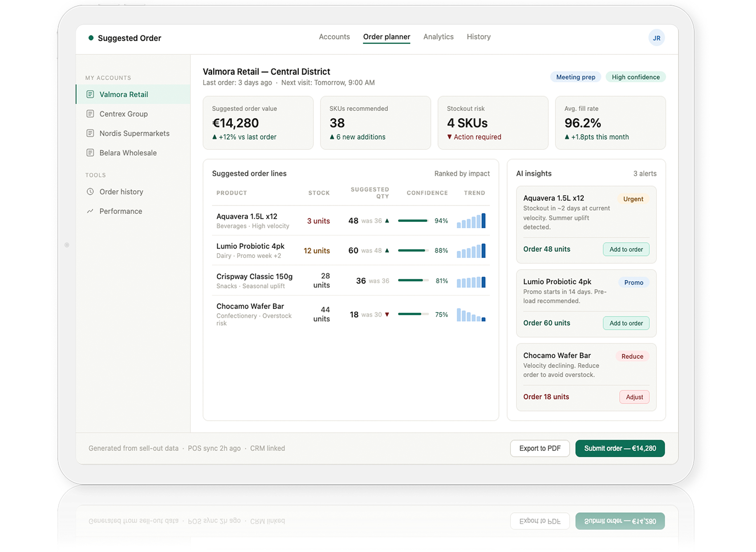This screenshot has height=552, width=756.
Task: Add Lumio Probiotic 60 units to order
Action: tap(626, 323)
